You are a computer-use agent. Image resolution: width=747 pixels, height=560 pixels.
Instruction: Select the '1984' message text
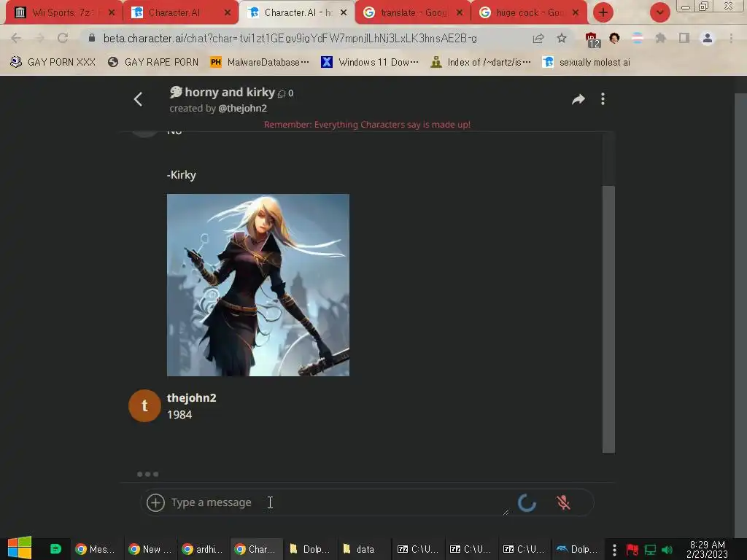click(x=179, y=415)
